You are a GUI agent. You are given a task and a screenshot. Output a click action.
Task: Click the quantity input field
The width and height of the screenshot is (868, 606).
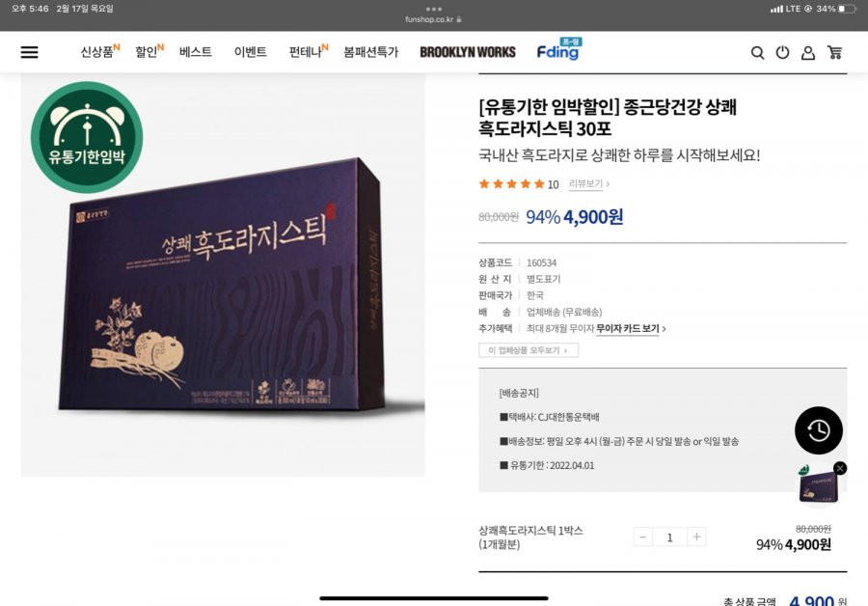670,537
